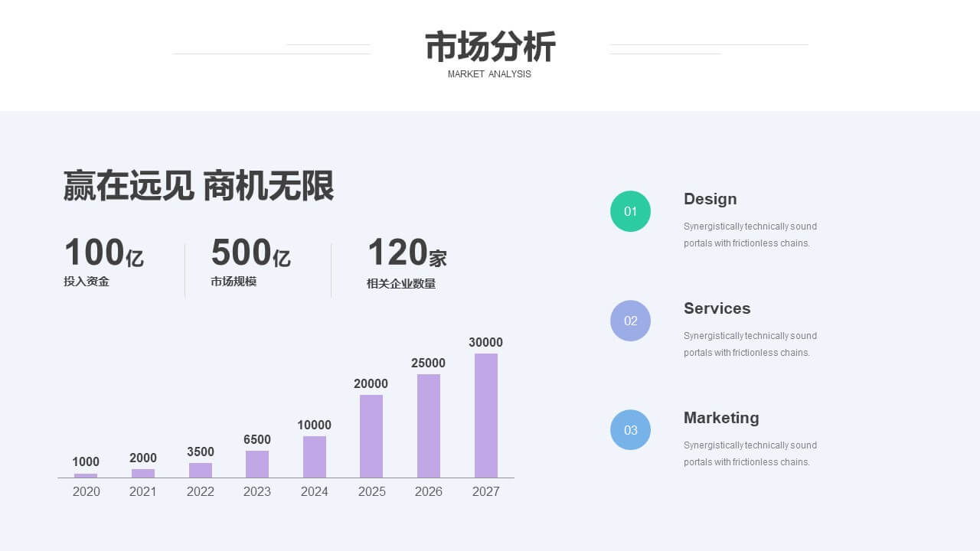Select the 2020 chart bar
The height and width of the screenshot is (551, 980).
tap(86, 475)
